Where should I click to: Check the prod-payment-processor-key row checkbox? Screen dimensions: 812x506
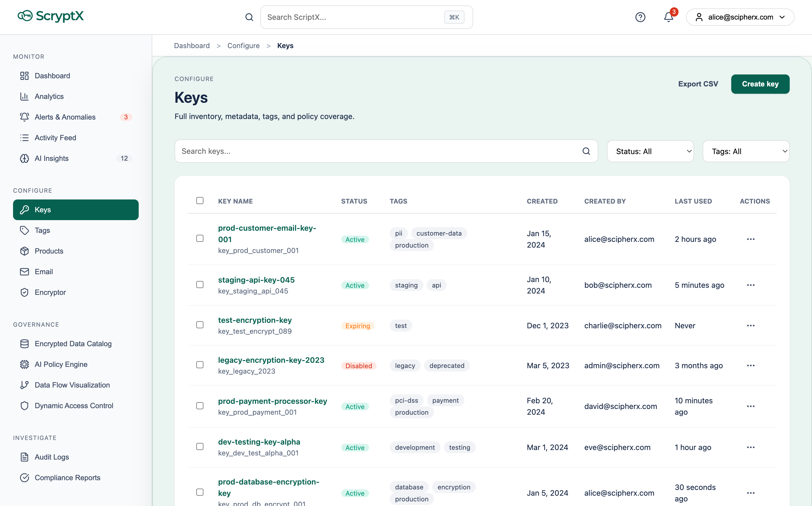(x=200, y=406)
